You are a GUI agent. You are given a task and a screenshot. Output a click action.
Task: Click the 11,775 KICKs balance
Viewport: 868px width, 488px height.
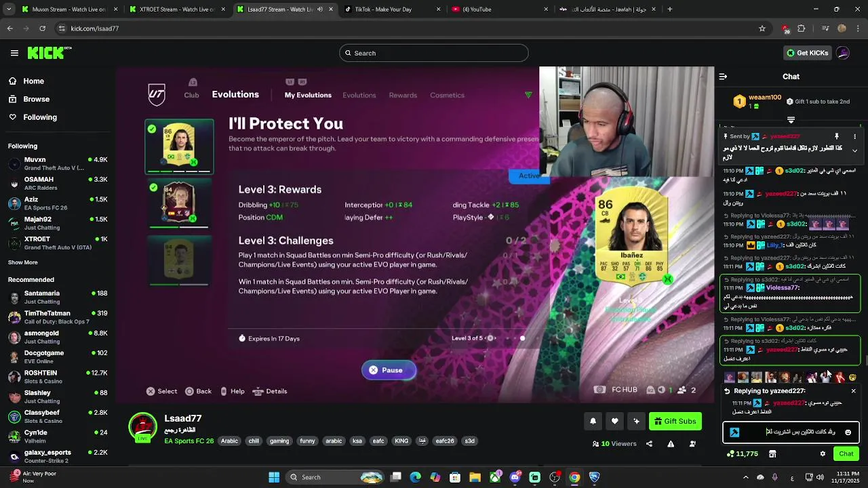(x=742, y=453)
